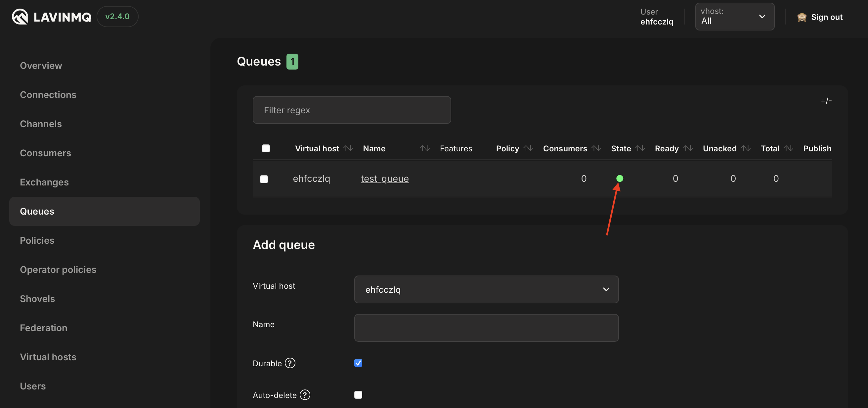Click the LAVINMQ brand name
Image resolution: width=868 pixels, height=408 pixels.
[x=62, y=17]
